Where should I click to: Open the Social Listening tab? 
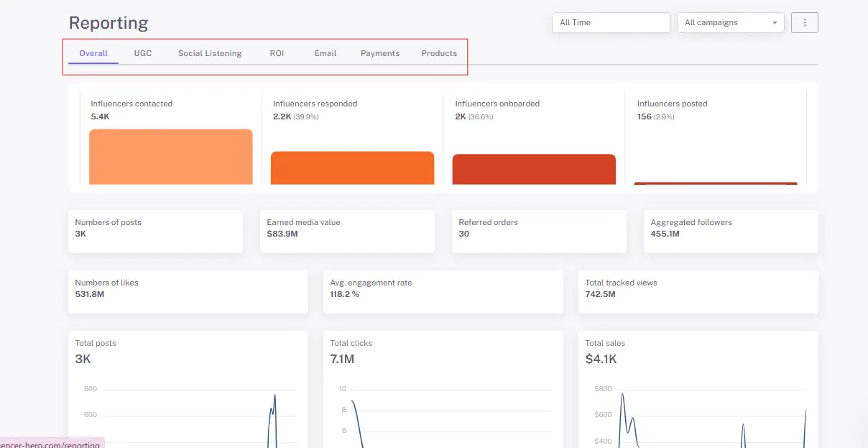[210, 53]
